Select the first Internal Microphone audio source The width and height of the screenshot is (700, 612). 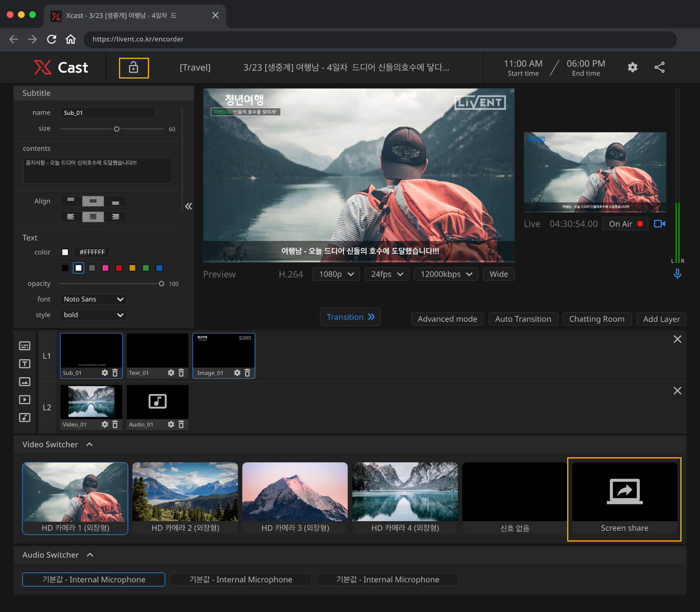(x=94, y=579)
